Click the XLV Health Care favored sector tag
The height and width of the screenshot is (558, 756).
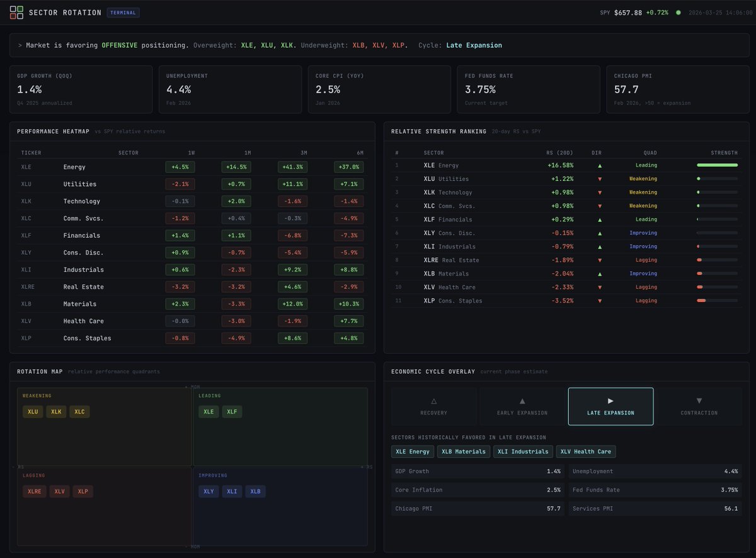(x=586, y=451)
